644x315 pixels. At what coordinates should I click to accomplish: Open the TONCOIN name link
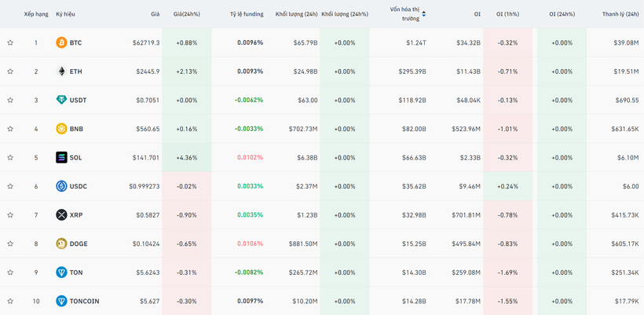pyautogui.click(x=84, y=301)
